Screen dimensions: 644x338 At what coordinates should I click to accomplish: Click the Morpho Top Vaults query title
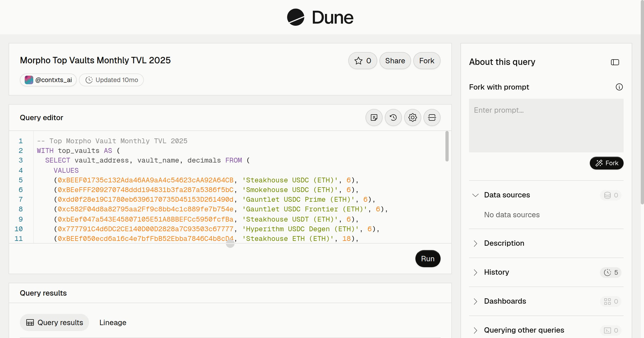coord(95,60)
